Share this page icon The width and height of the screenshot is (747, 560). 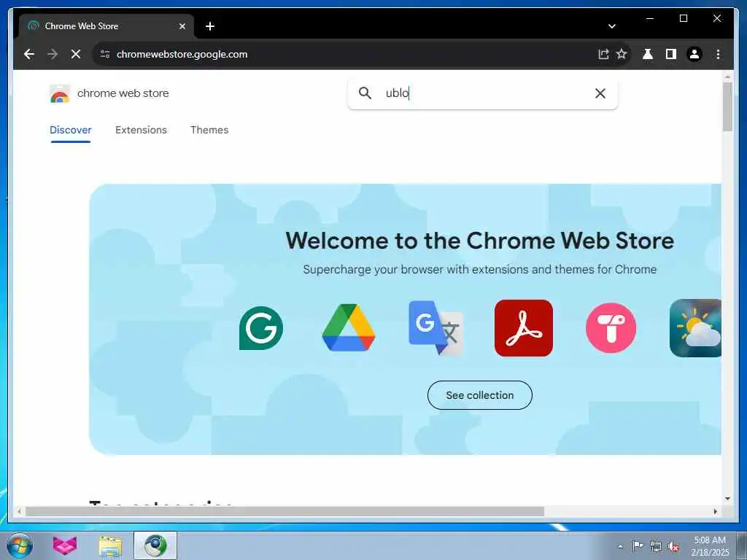(x=603, y=54)
